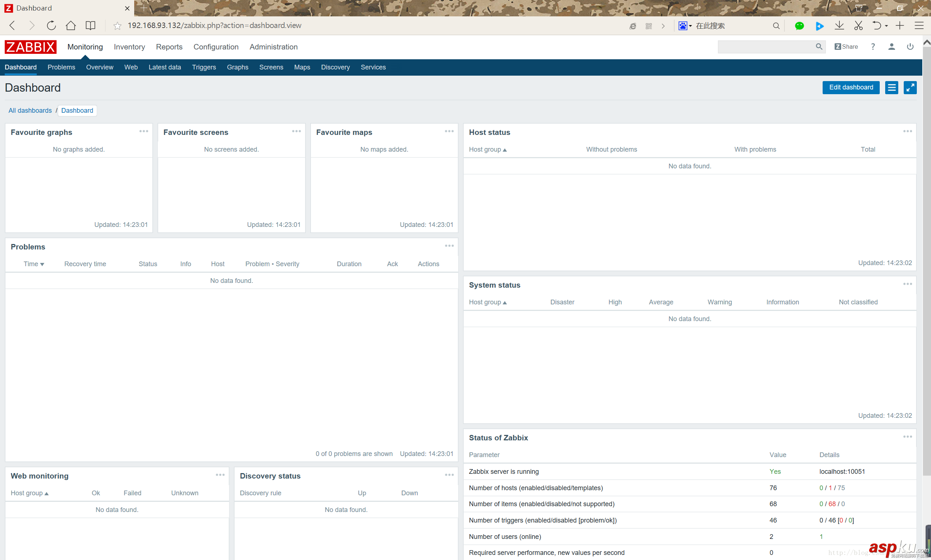This screenshot has width=931, height=560.
Task: Click the dashboard list icon
Action: 891,87
